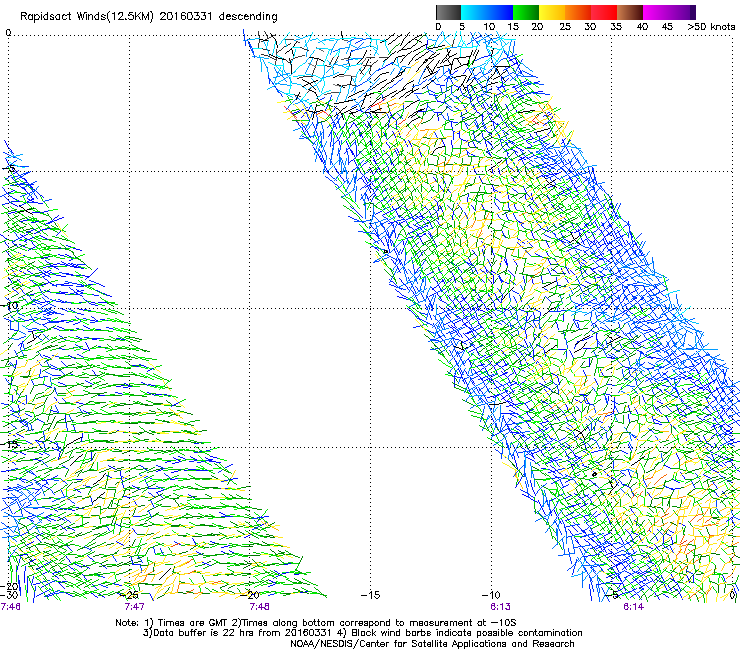The height and width of the screenshot is (650, 740).
Task: Click the NOAA/NESDIS credit line
Action: (432, 644)
